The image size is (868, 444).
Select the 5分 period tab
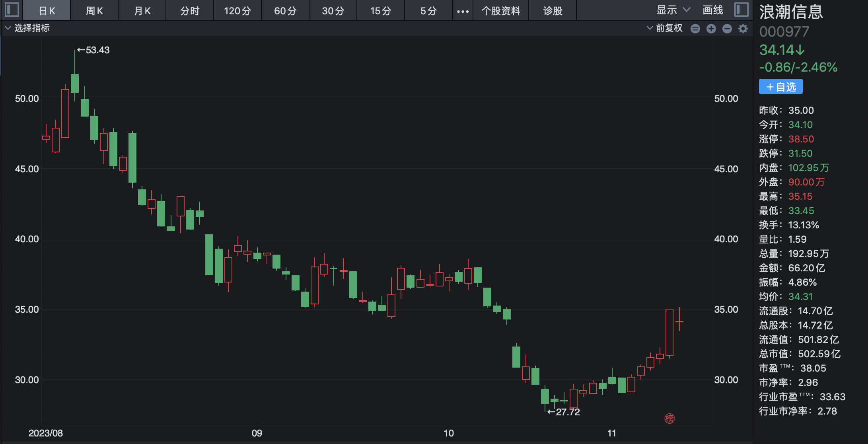[428, 11]
